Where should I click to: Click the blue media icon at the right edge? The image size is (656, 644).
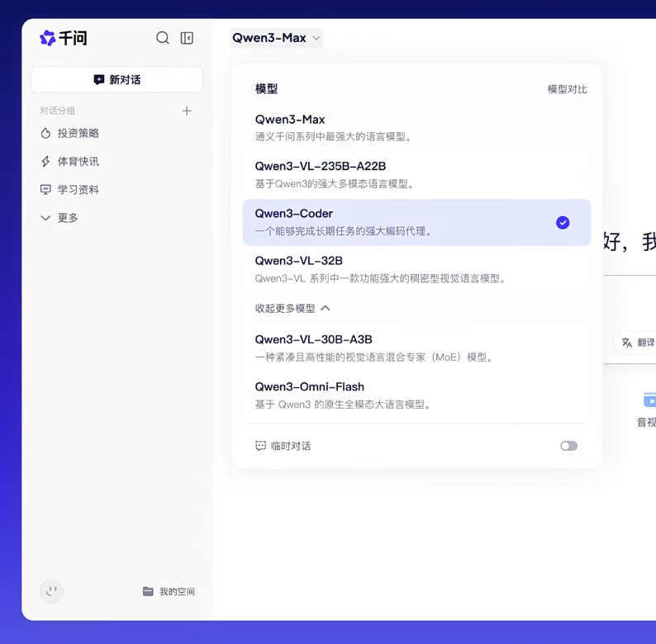click(649, 400)
